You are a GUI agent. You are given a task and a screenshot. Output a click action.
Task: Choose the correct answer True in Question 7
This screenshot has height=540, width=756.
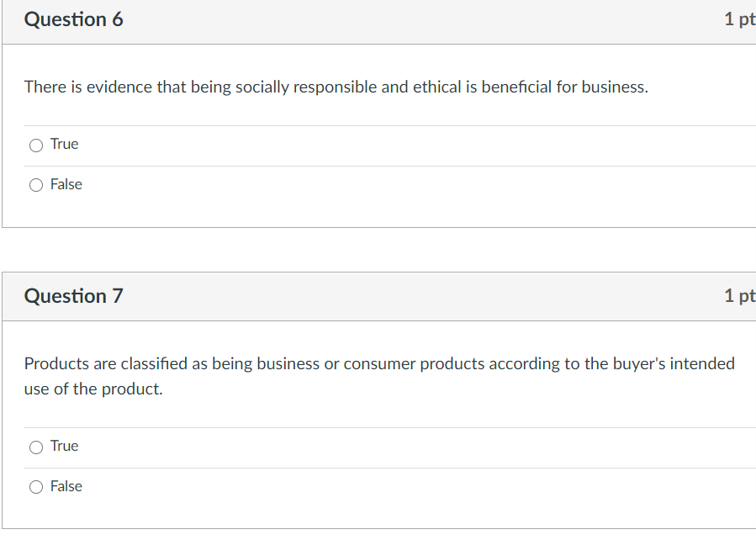click(36, 447)
